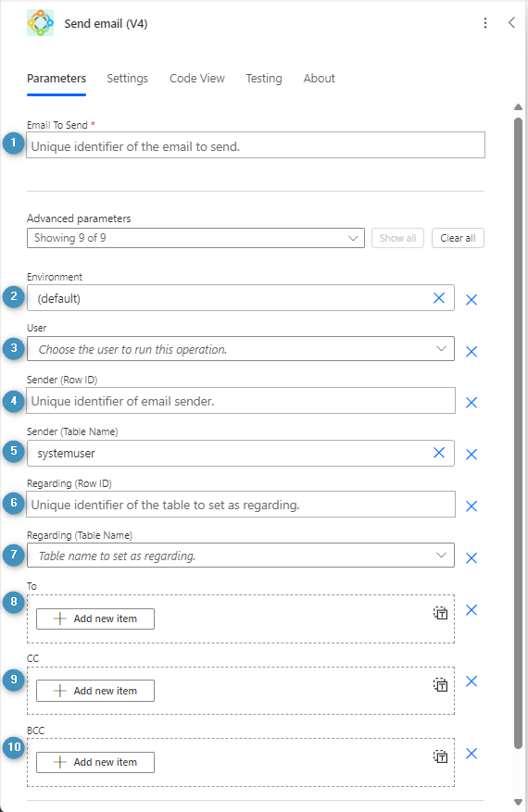
Task: Click the Regarding (Row ID) input field
Action: (x=241, y=505)
